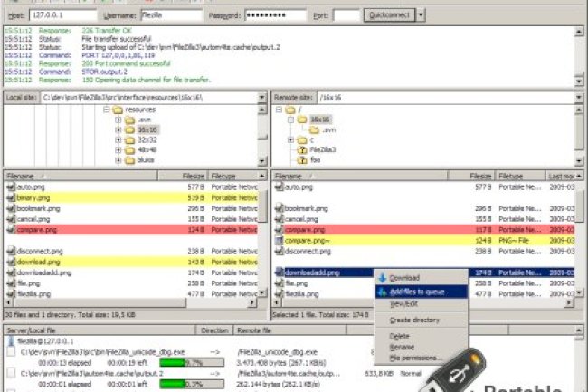
Task: Open the Local site path dropdown
Action: 262,97
